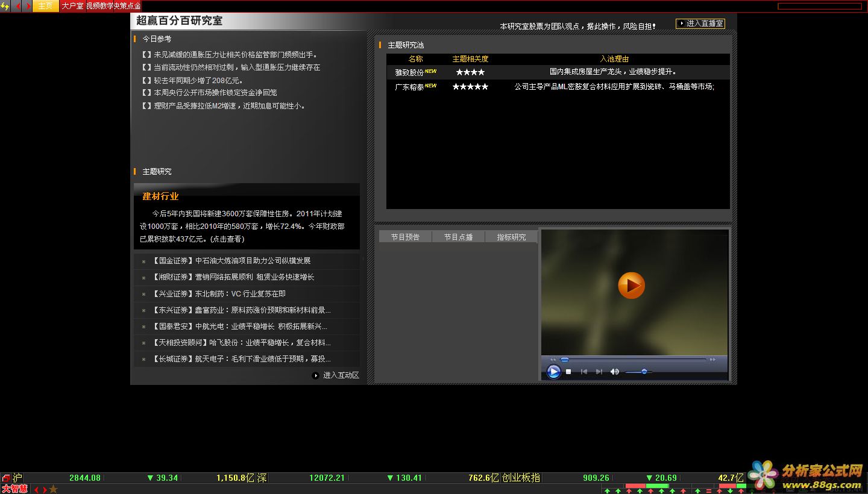Click the star favorite icon in bottom bar
This screenshot has width=868, height=494.
pyautogui.click(x=53, y=489)
